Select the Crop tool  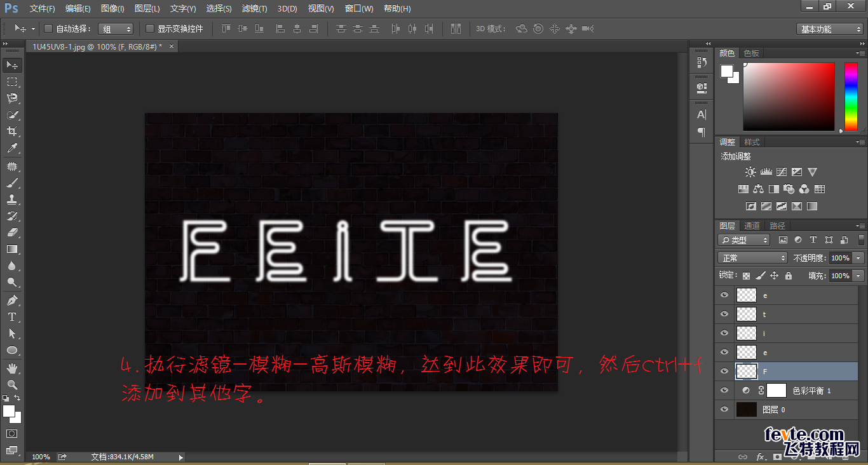12,131
